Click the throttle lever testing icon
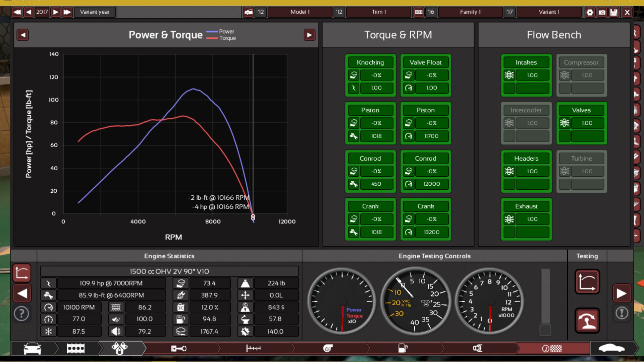The image size is (644, 362). pyautogui.click(x=587, y=320)
